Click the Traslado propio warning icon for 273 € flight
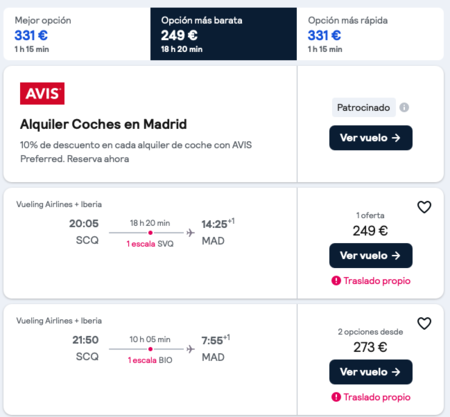Image resolution: width=450 pixels, height=417 pixels. click(336, 397)
